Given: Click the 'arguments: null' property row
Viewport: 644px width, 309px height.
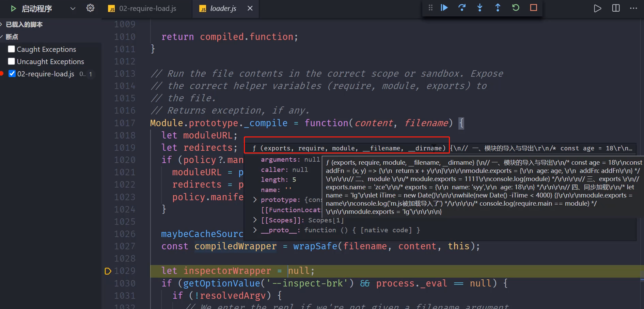Looking at the screenshot, I should coord(290,160).
